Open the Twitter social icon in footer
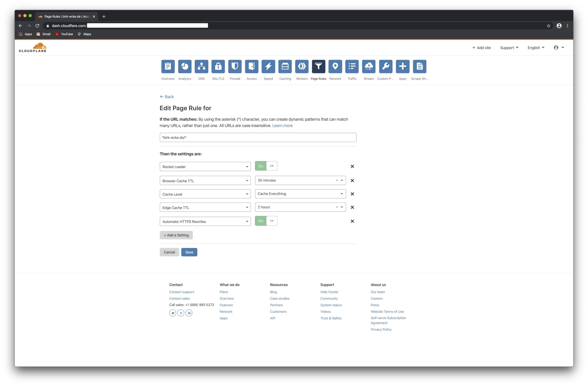Viewport: 588px width, 386px height. pos(173,313)
